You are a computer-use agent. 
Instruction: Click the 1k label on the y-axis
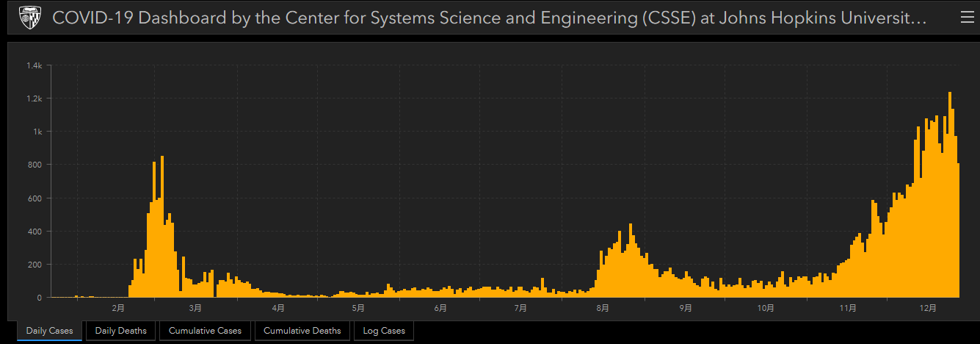point(38,132)
